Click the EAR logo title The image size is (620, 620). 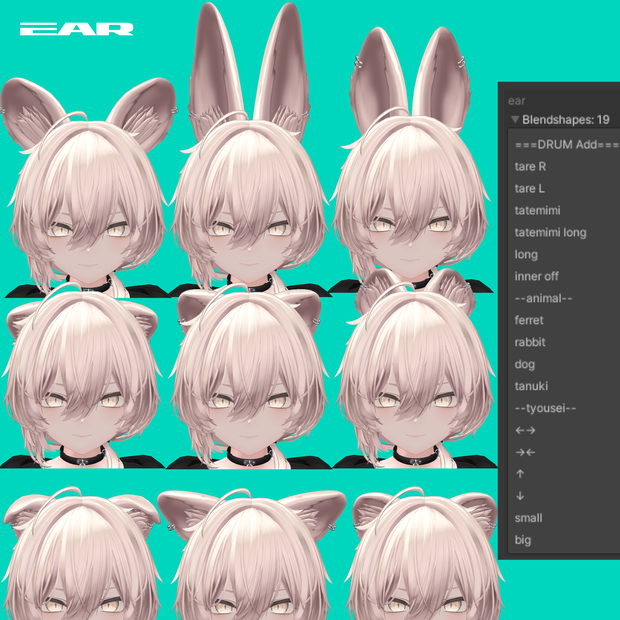[76, 29]
